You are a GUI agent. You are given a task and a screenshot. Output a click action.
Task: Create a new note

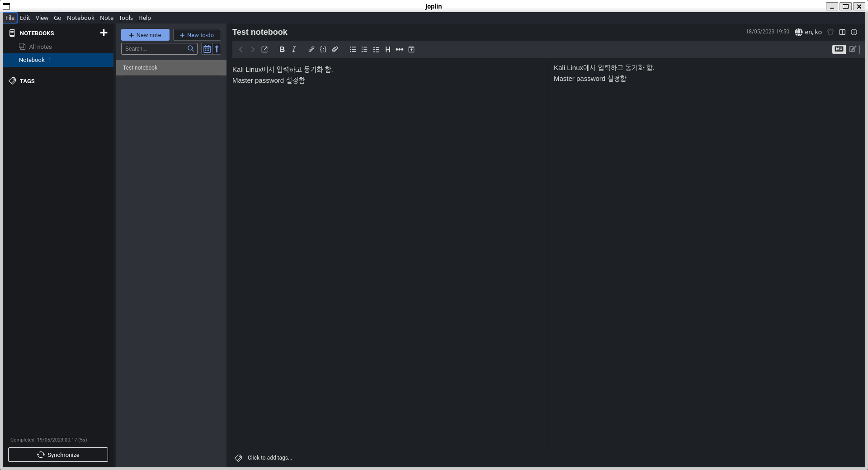point(145,35)
